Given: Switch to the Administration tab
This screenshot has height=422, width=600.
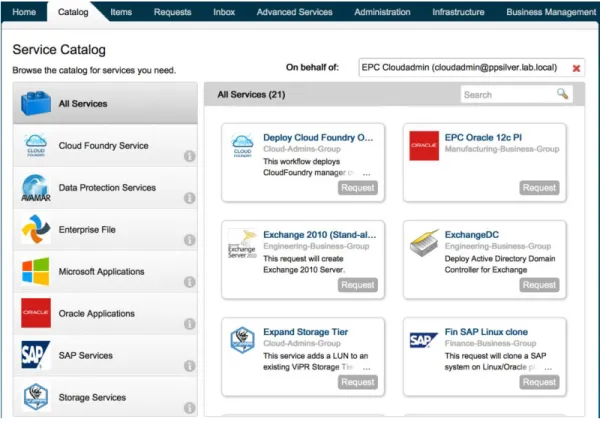Looking at the screenshot, I should (x=382, y=12).
